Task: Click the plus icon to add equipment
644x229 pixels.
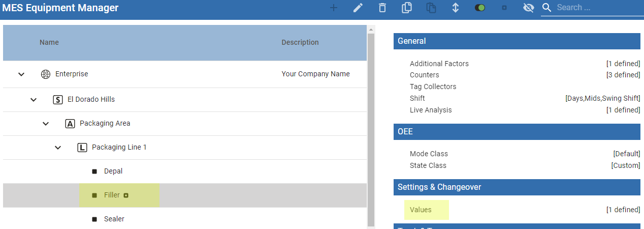Action: 334,8
